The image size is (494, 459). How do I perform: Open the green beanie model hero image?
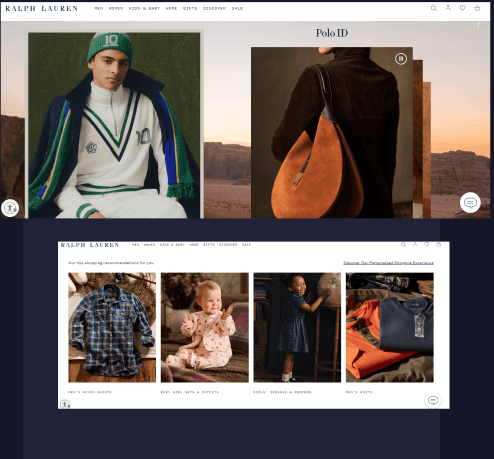[x=114, y=125]
